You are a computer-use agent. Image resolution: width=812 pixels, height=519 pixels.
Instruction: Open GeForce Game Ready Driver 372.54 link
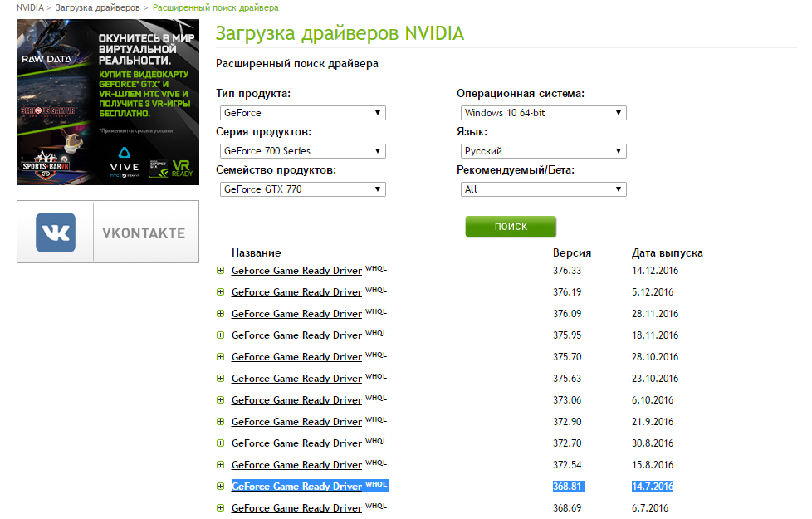pyautogui.click(x=296, y=465)
